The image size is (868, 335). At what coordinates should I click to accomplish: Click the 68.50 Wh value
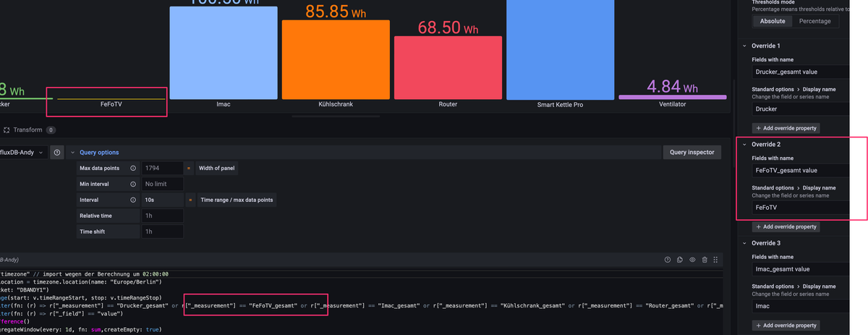click(448, 28)
